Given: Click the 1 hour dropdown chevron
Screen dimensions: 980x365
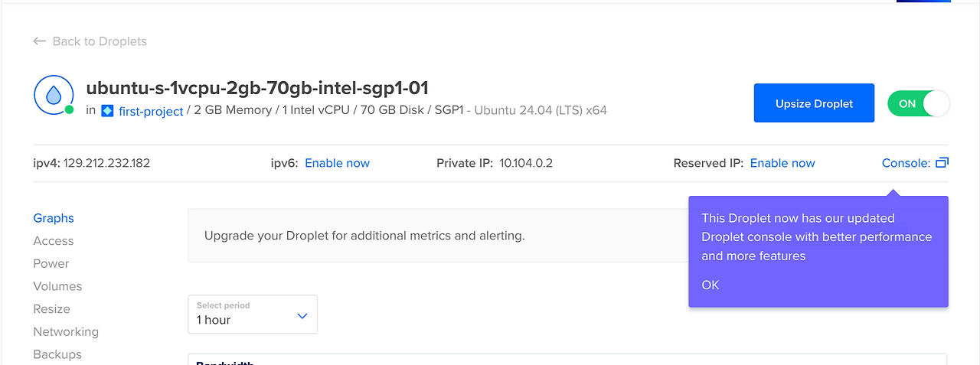Looking at the screenshot, I should pyautogui.click(x=302, y=316).
